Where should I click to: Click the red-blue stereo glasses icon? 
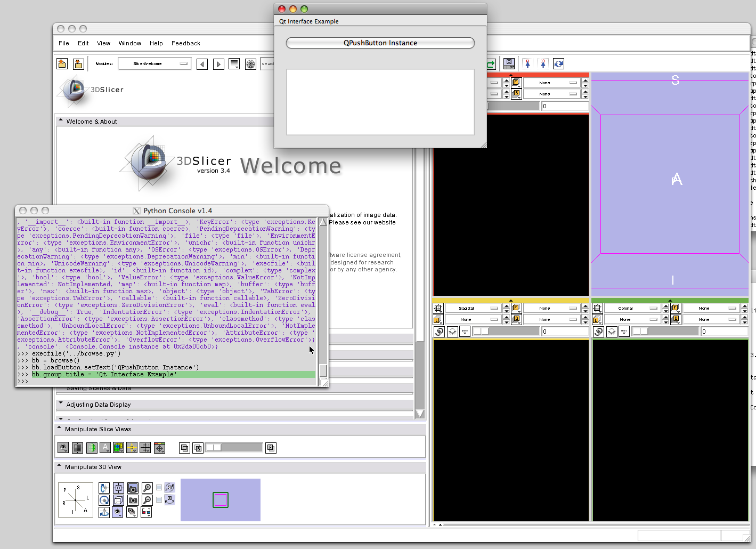tap(146, 512)
